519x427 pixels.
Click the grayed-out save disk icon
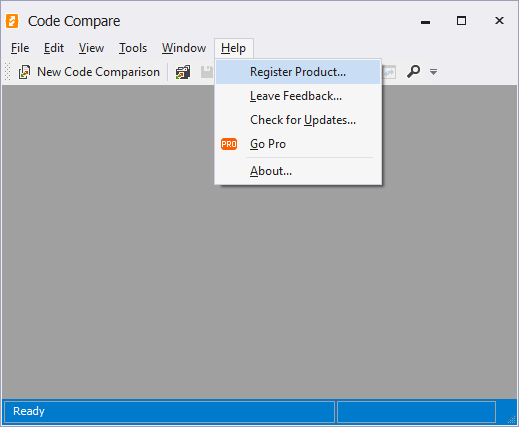[x=207, y=72]
